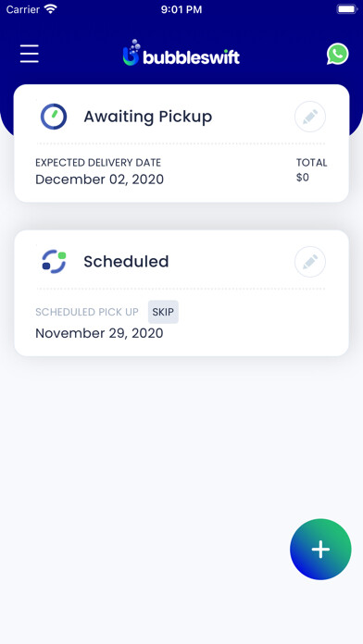Tap the Expected Delivery Date label
Viewport: 363px width, 644px height.
(x=98, y=163)
